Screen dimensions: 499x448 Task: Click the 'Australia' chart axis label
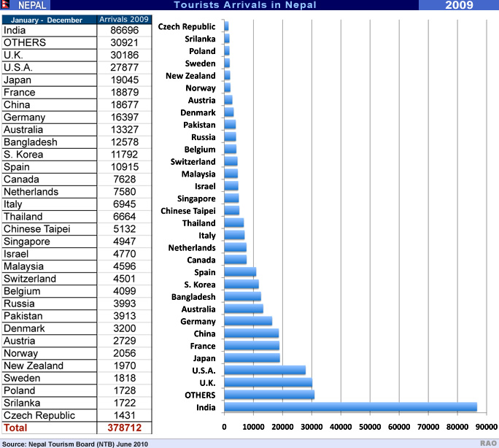[198, 309]
